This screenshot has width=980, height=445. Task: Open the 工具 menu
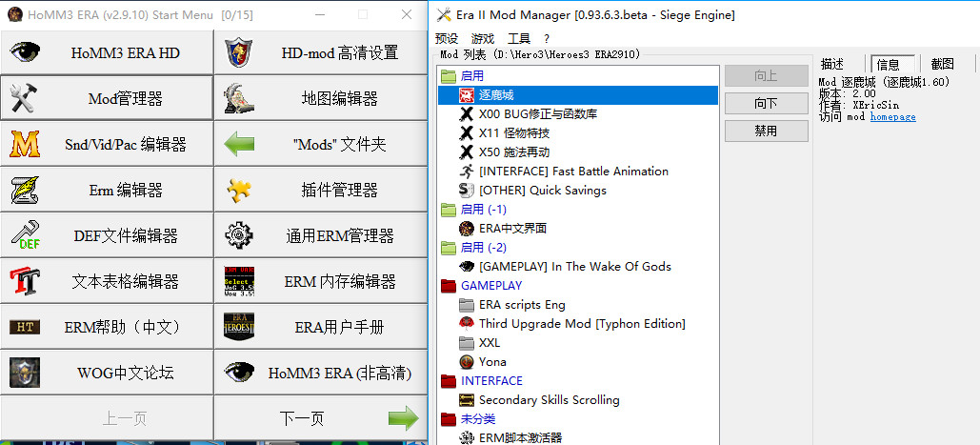[519, 38]
